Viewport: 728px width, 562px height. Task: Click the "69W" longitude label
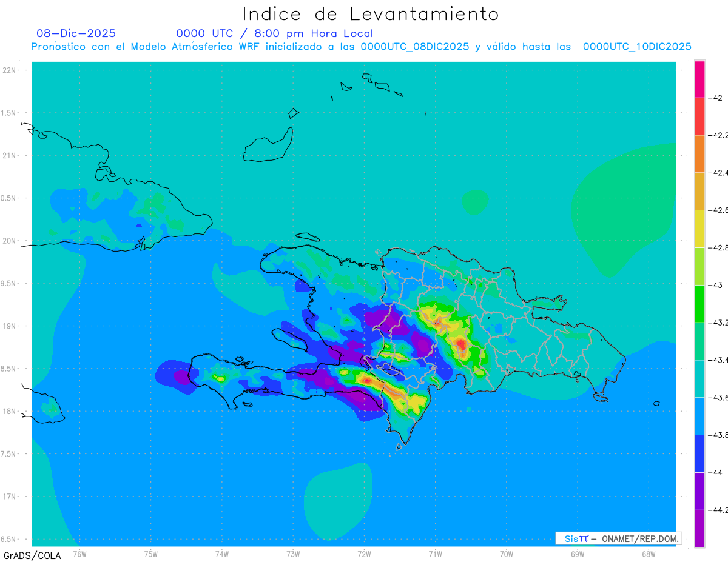click(578, 554)
